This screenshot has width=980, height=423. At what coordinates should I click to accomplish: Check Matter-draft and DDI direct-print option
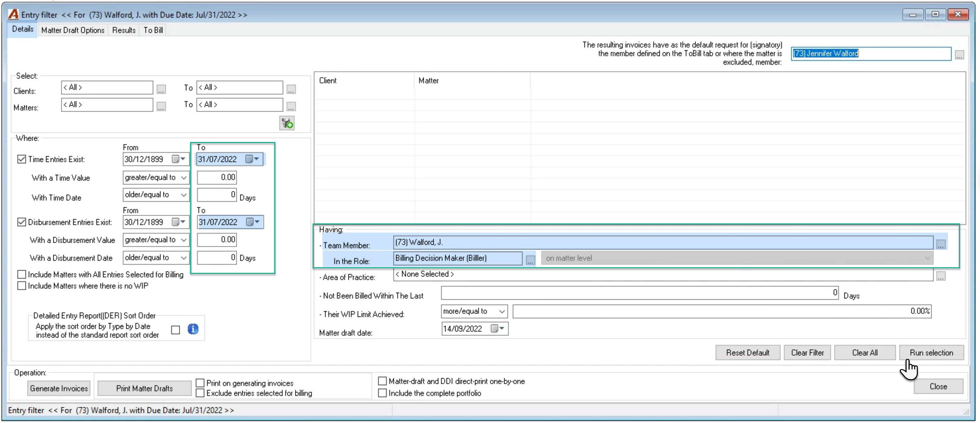pos(382,381)
